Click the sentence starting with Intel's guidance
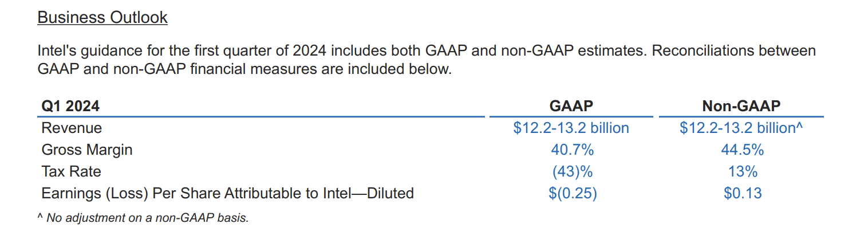 (x=286, y=51)
